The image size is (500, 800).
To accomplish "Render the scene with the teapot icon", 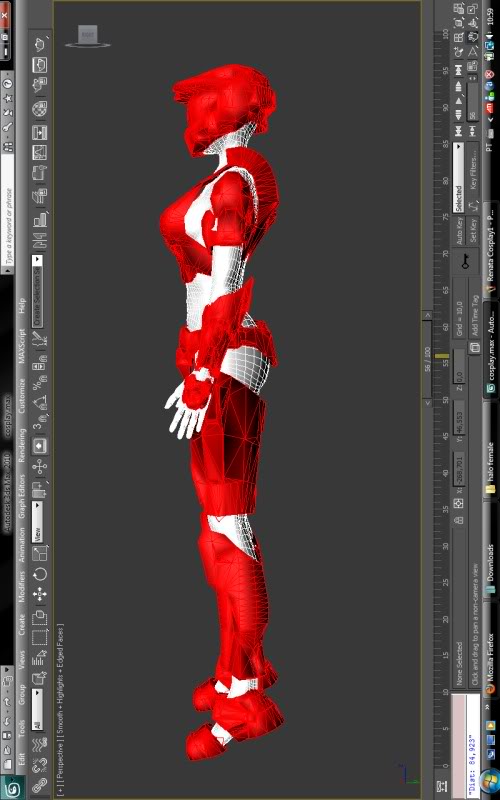I will (40, 45).
